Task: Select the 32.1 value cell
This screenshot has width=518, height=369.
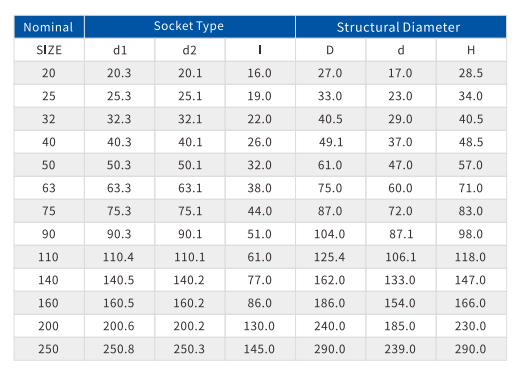Action: pyautogui.click(x=190, y=119)
